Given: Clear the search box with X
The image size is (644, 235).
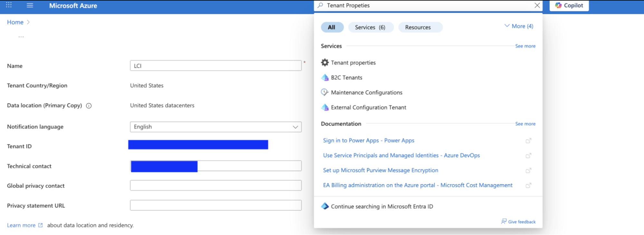Looking at the screenshot, I should (x=537, y=5).
